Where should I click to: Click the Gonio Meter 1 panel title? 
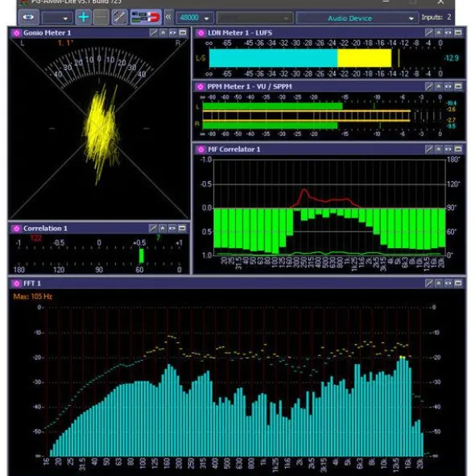point(47,33)
